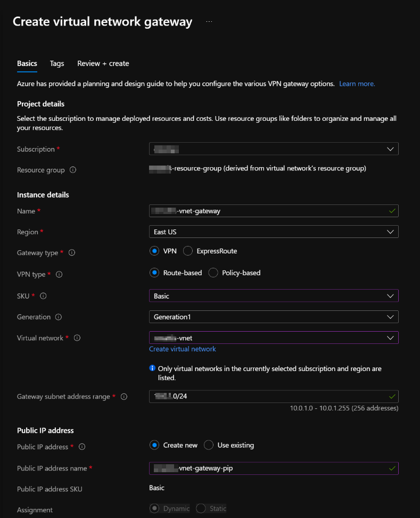Select the ExpressRoute gateway type
Viewport: 420px width, 518px height.
(188, 251)
